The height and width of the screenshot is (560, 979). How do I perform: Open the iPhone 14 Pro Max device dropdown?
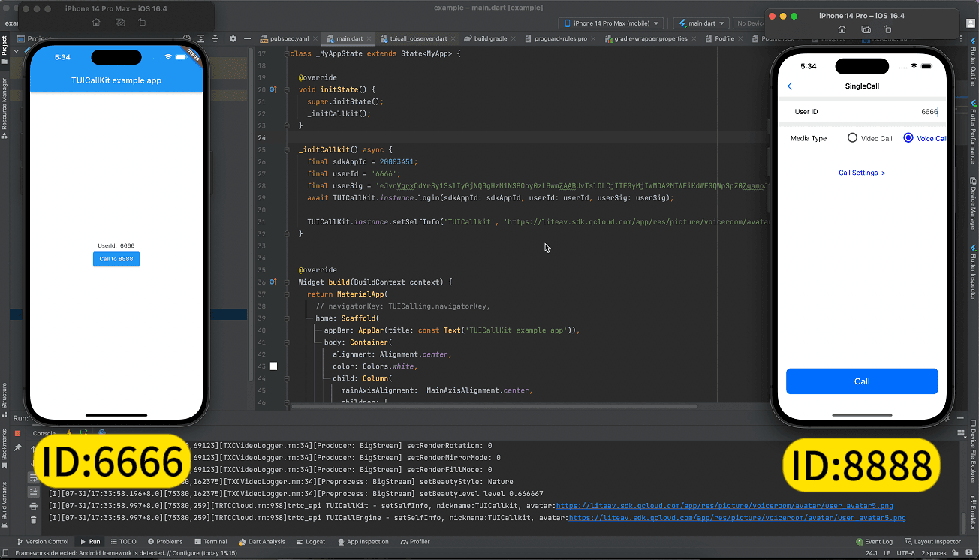coord(610,23)
